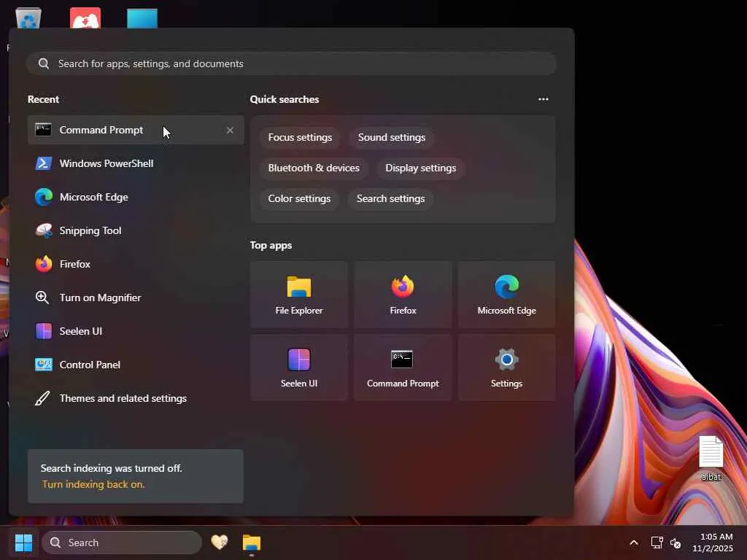
Task: Select the Recycle Bin icon on the desktop
Action: click(28, 18)
